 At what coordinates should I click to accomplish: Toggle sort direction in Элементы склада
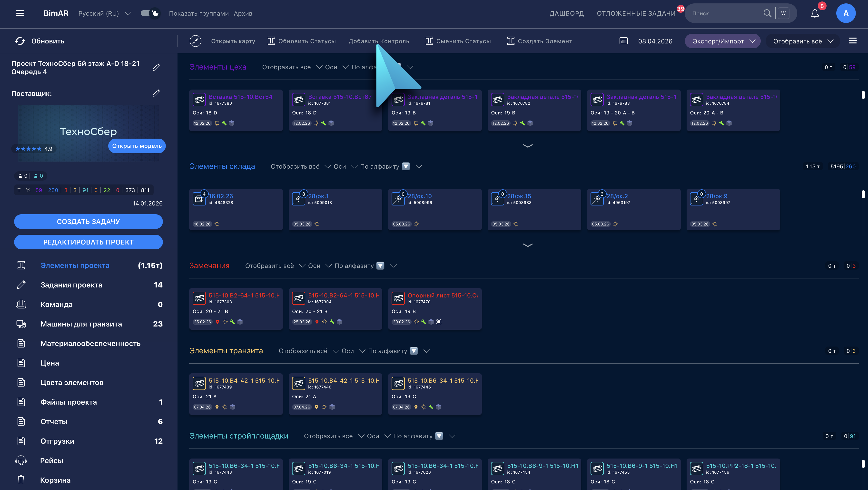pyautogui.click(x=406, y=166)
